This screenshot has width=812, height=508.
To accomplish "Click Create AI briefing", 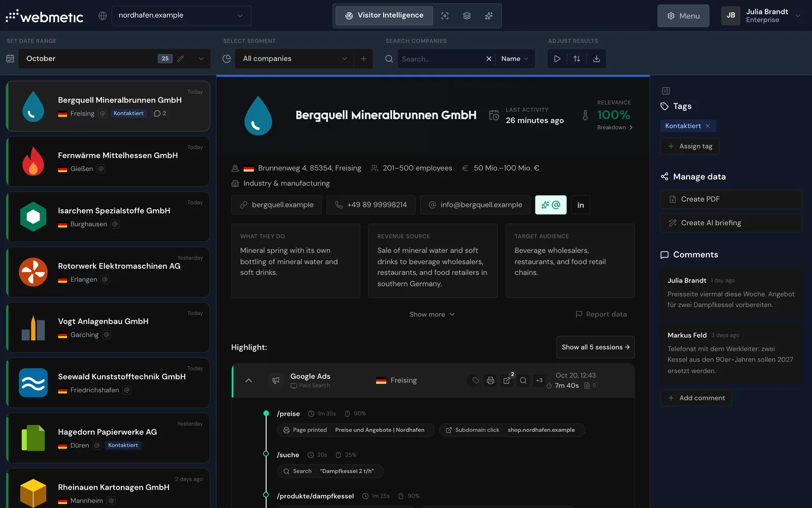I will (731, 223).
